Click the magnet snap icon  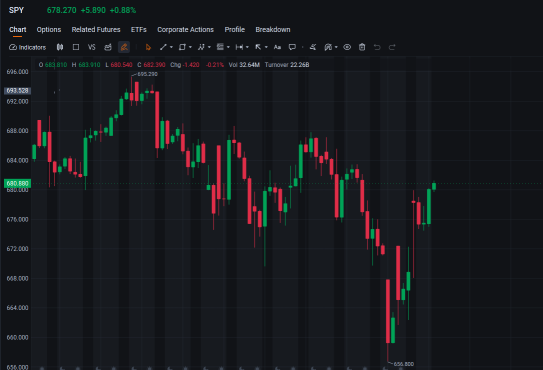point(328,47)
